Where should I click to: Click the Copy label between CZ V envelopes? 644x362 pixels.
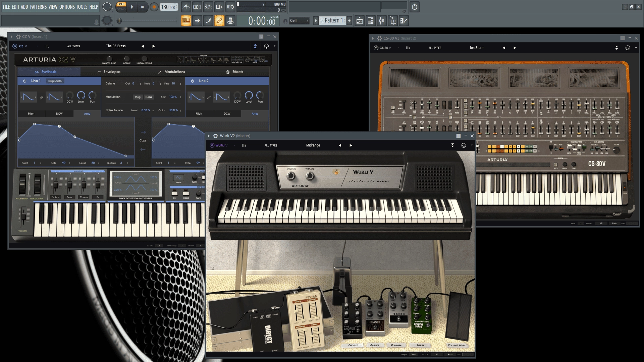pos(143,140)
